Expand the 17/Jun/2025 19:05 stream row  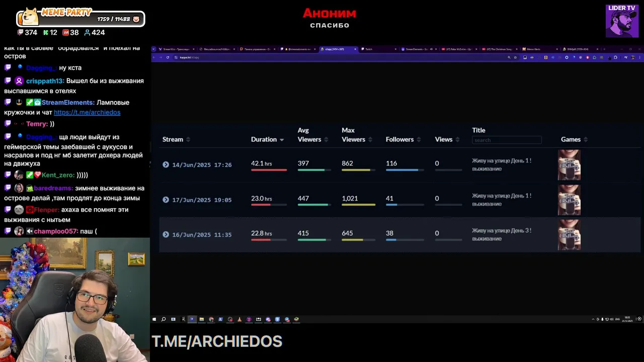tap(166, 200)
